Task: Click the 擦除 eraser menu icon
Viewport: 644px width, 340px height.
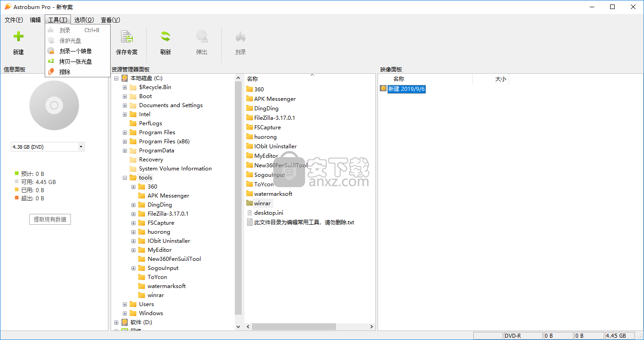Action: point(51,71)
